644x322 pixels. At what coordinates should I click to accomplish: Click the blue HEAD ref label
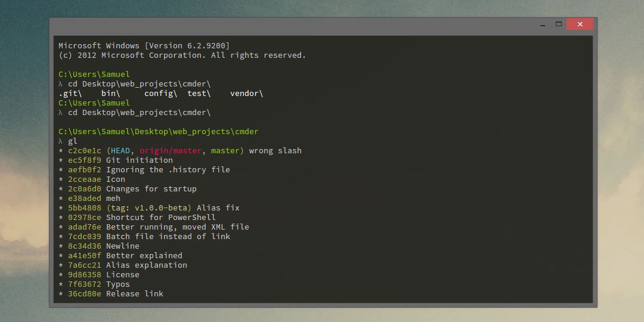pyautogui.click(x=120, y=151)
